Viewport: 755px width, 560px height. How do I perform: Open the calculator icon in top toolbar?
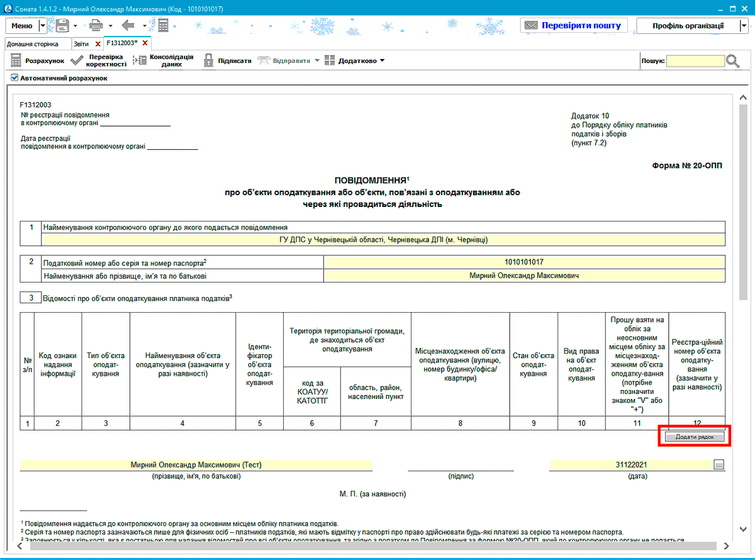[163, 26]
